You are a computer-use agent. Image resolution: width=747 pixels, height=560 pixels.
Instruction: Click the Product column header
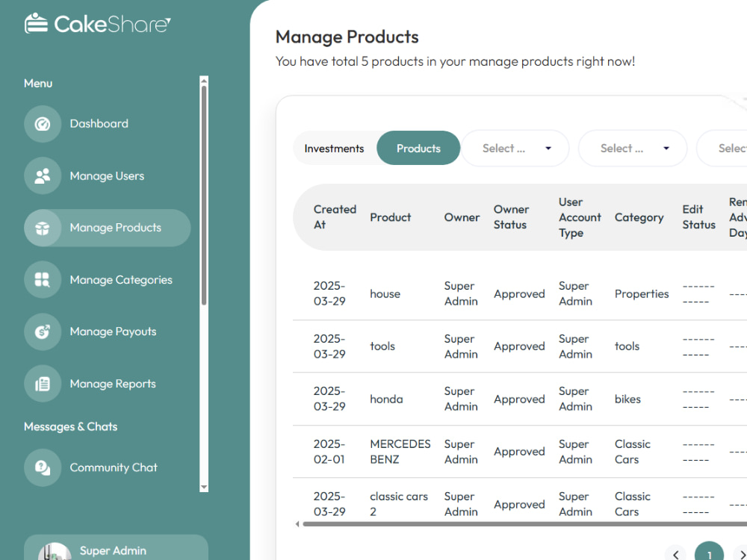[x=390, y=217]
